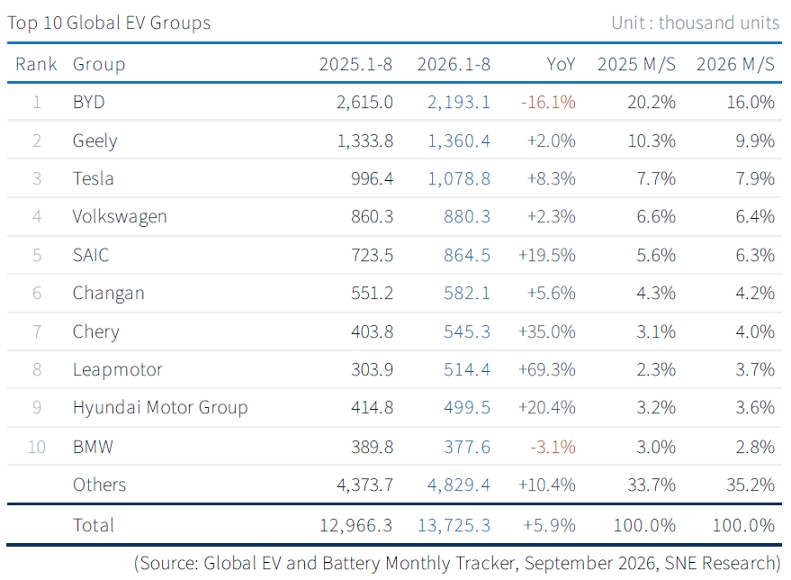Click Geely's value 1,360.4
Image resolution: width=791 pixels, height=580 pixels.
tap(459, 141)
